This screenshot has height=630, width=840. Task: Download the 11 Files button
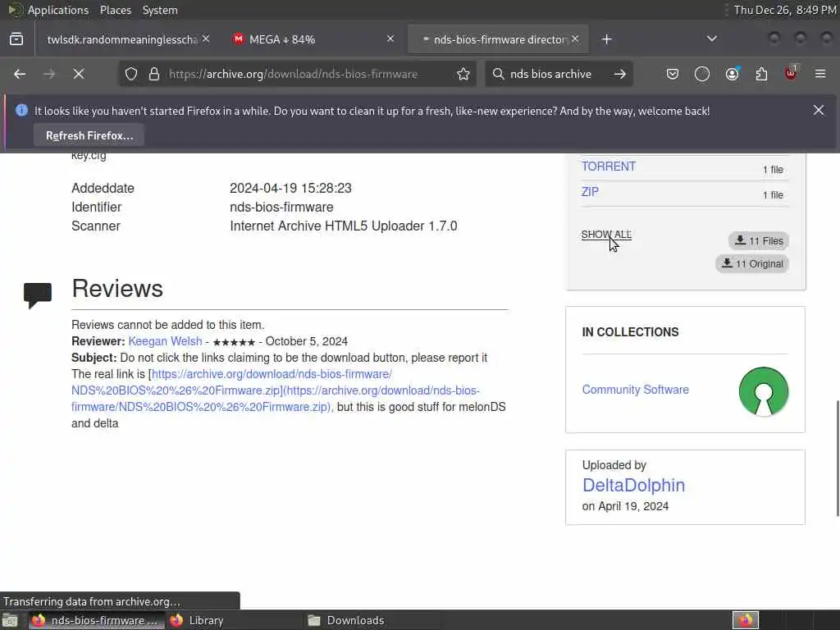(759, 240)
